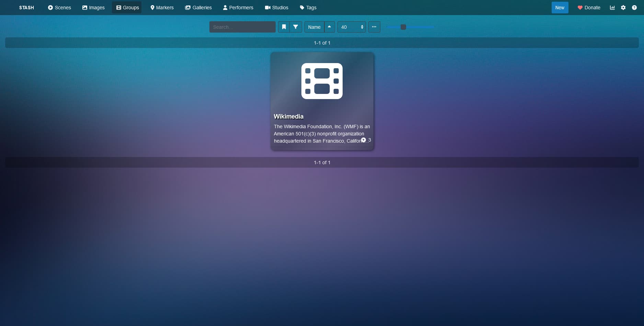The width and height of the screenshot is (644, 326).
Task: Go to the Images page
Action: pos(93,8)
